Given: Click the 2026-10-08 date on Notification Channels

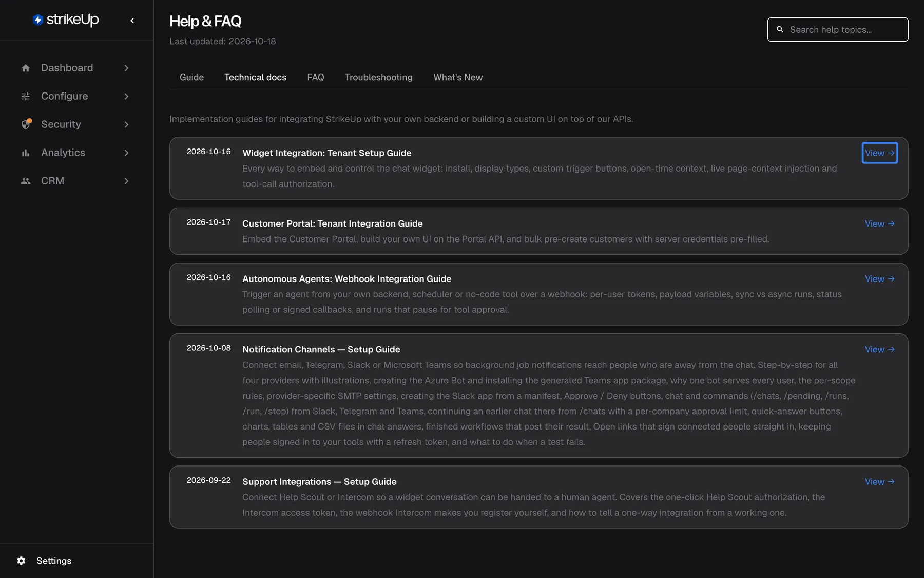Looking at the screenshot, I should pos(209,348).
